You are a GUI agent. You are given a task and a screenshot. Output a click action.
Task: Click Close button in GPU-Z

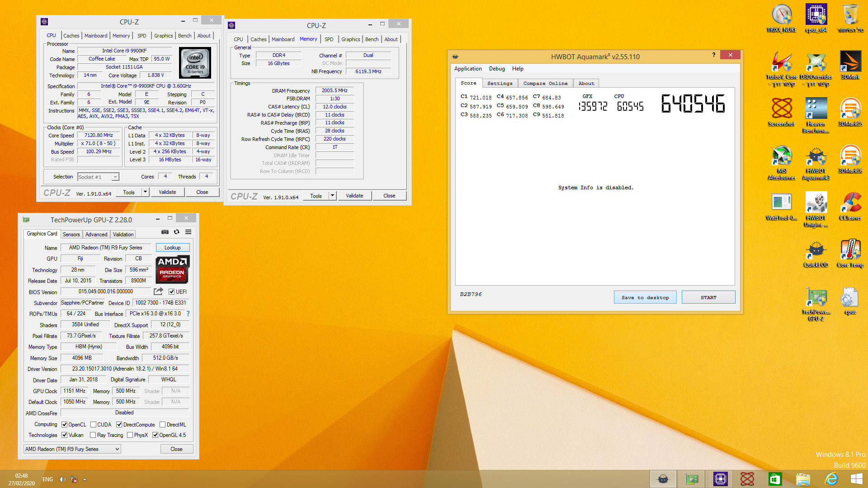point(176,449)
